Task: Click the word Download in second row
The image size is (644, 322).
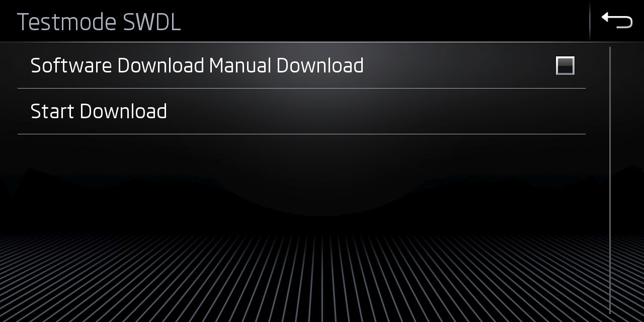Action: 123,111
